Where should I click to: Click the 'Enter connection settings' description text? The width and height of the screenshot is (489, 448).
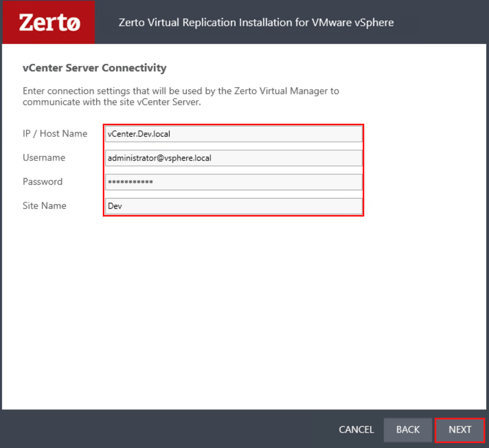(181, 96)
